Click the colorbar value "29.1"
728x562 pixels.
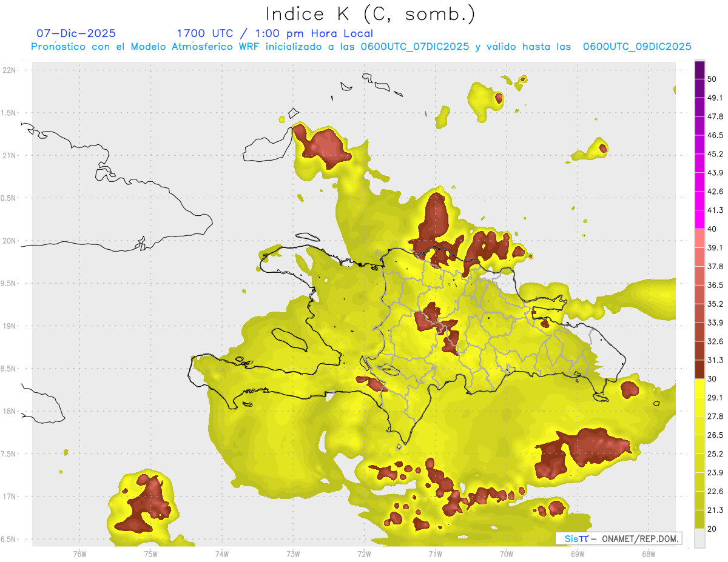click(x=715, y=398)
